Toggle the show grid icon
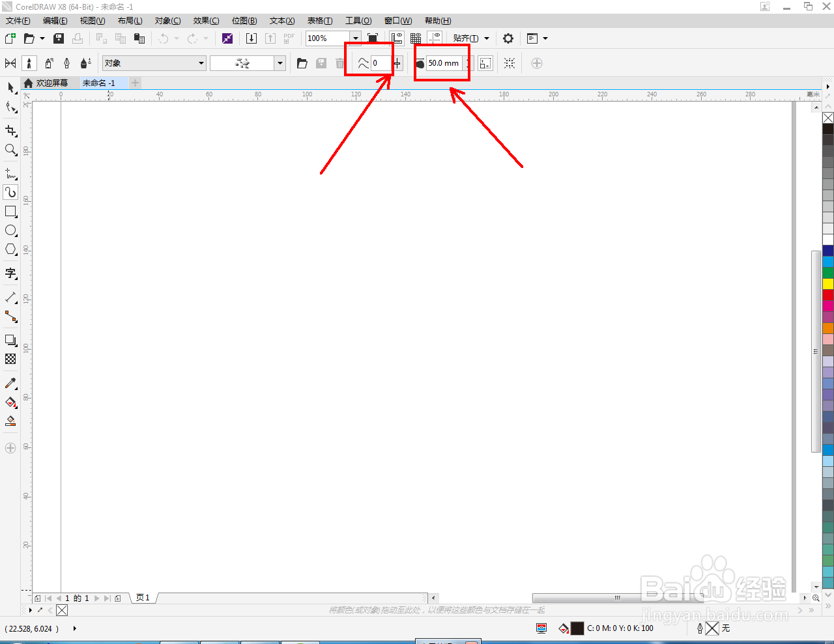 [x=416, y=38]
